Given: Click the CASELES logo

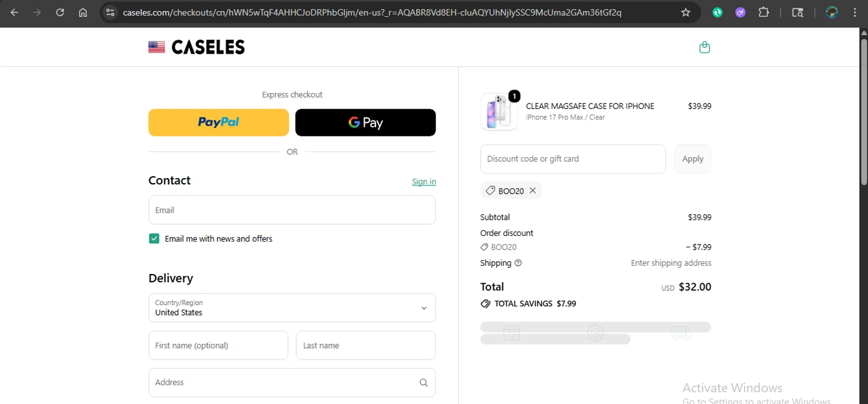Looking at the screenshot, I should (x=208, y=47).
